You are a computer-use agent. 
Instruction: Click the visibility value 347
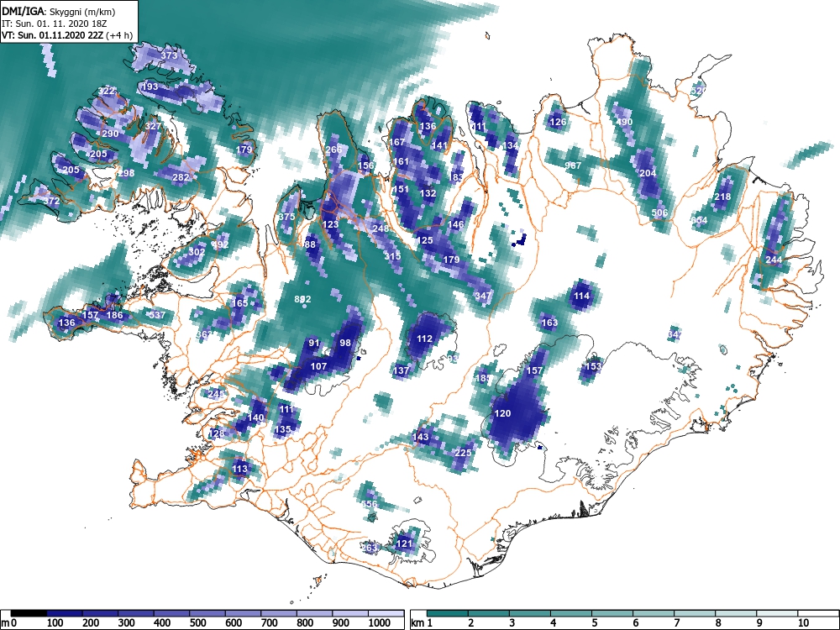point(483,295)
